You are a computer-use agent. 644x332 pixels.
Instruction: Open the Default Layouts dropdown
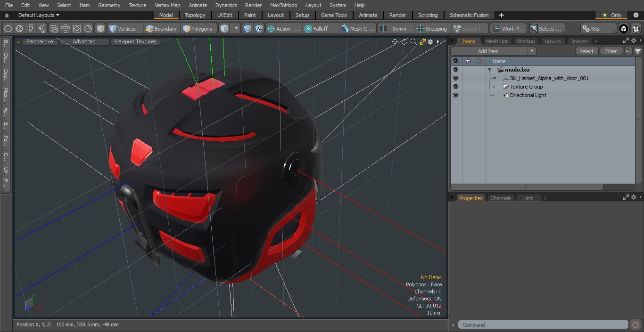pyautogui.click(x=39, y=15)
